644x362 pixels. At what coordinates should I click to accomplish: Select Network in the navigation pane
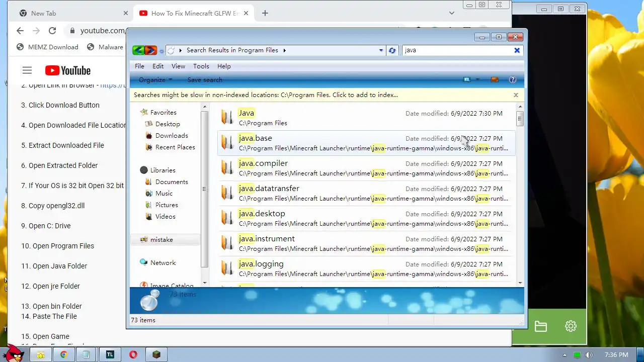(163, 263)
